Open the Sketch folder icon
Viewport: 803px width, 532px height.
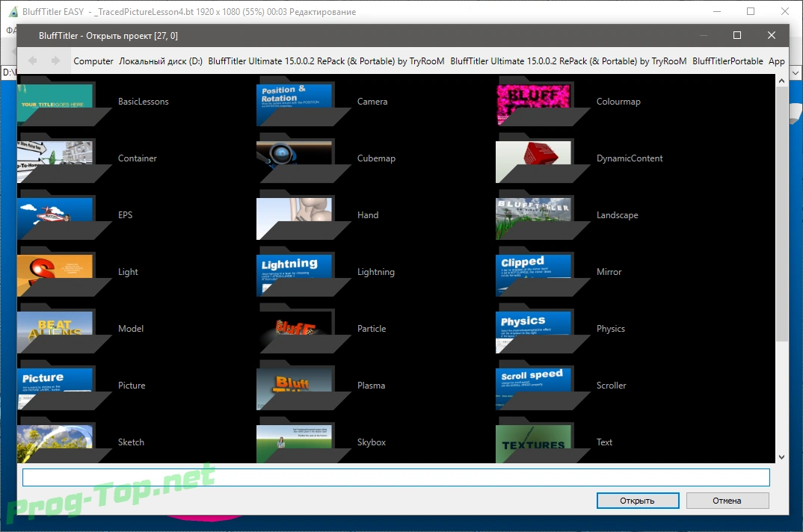coord(64,440)
